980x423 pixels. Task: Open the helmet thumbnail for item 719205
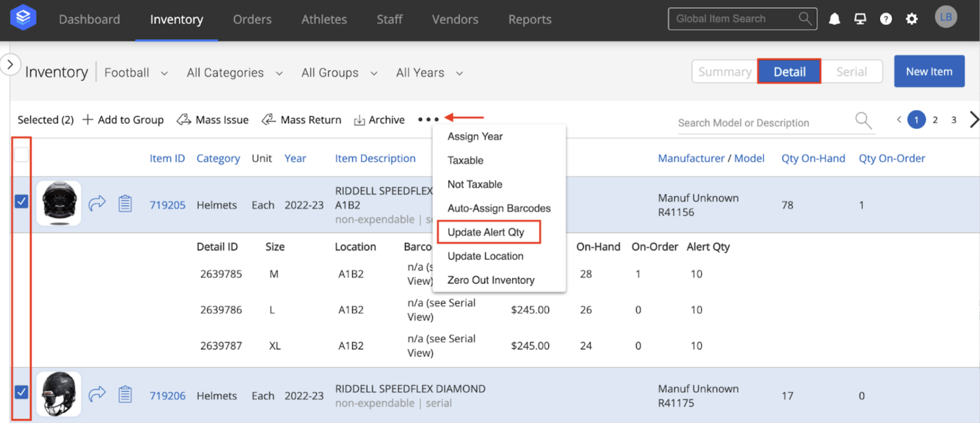pos(59,203)
